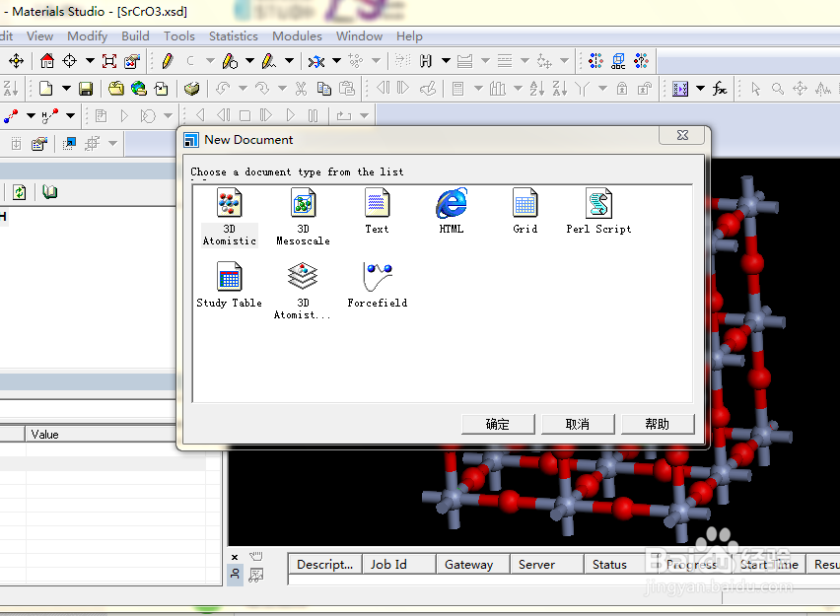This screenshot has height=616, width=840.
Task: Click the Job Id column header
Action: point(399,565)
